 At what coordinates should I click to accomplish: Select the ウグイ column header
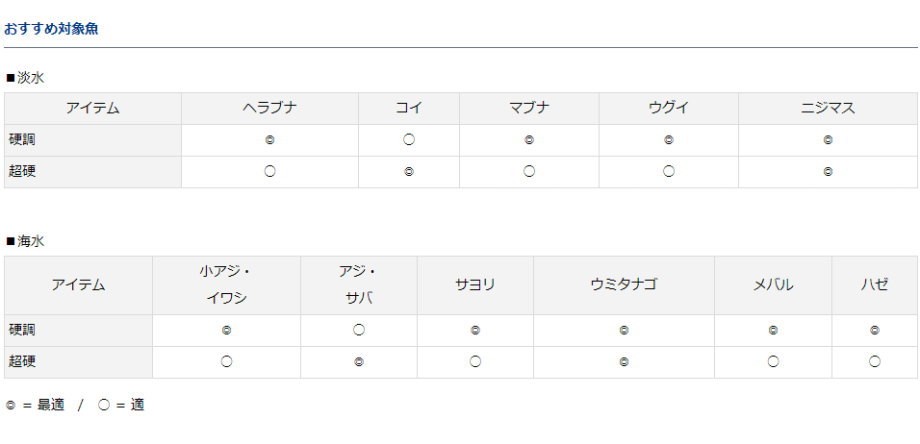(668, 108)
